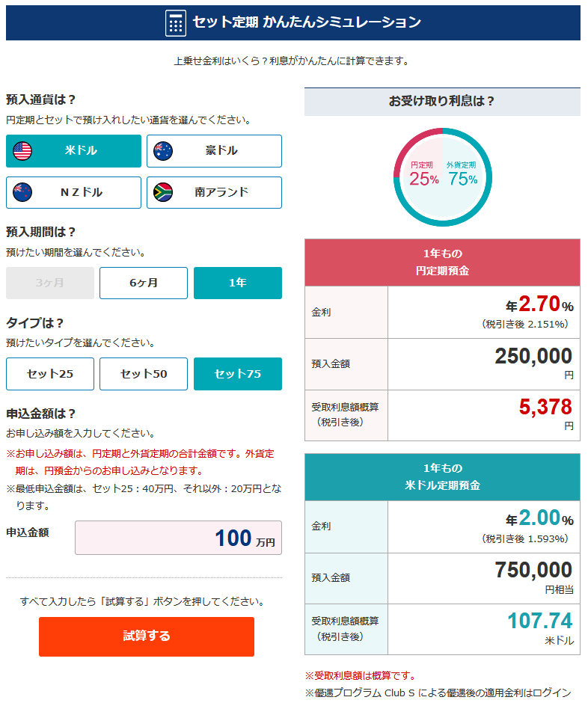
Task: Choose the セット50 type
Action: pos(144,374)
